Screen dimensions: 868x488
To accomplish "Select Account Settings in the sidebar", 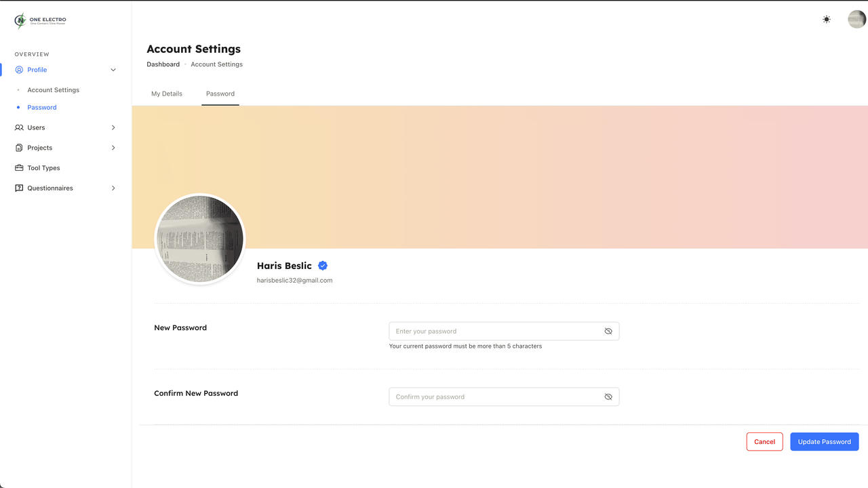I will tap(53, 90).
